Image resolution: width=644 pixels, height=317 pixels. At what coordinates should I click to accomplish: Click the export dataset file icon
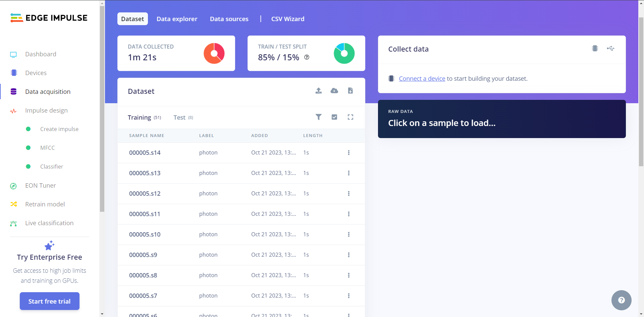coord(350,91)
